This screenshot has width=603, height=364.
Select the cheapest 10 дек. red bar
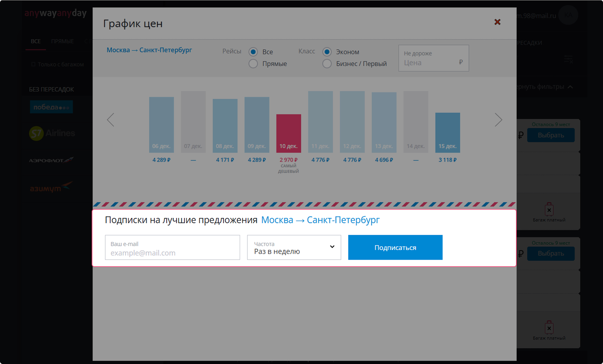pos(289,133)
